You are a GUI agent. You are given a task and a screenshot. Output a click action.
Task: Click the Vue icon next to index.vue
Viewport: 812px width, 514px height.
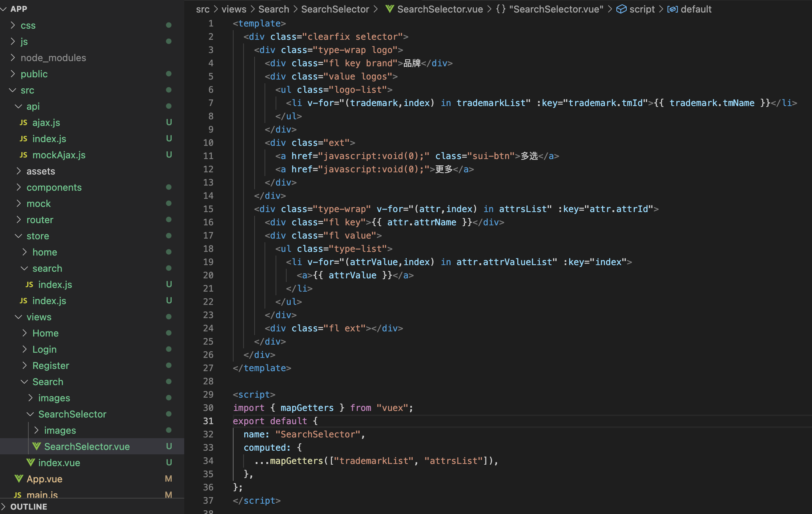[x=31, y=462]
